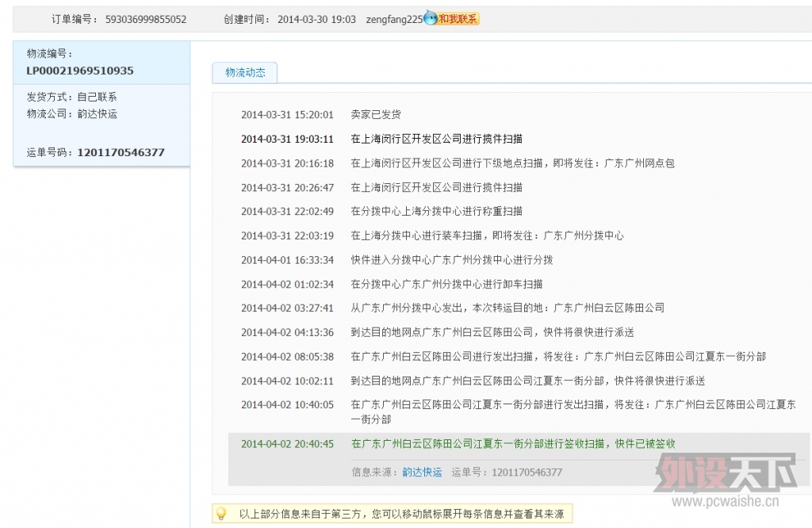The width and height of the screenshot is (812, 528).
Task: Click the 2014-04-02 04:13:36 arrival entry
Action: pos(438,332)
